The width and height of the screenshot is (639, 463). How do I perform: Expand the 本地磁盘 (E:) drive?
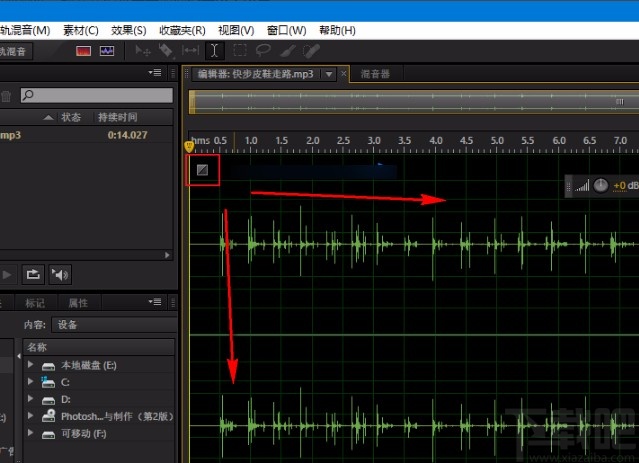point(31,364)
